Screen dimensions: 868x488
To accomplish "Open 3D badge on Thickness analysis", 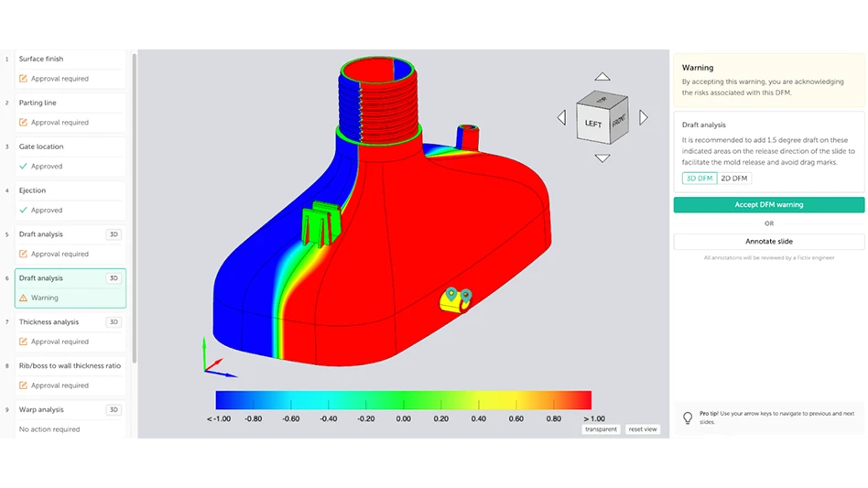I will 114,322.
